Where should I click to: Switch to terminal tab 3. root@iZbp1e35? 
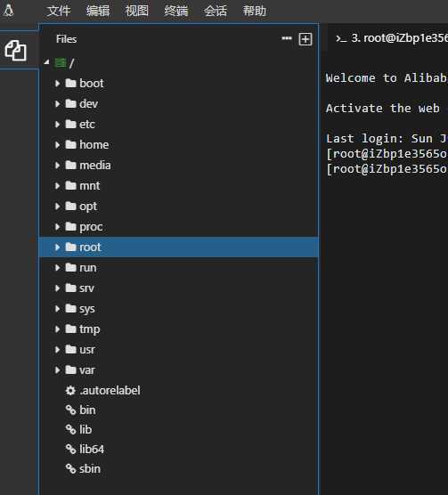392,38
